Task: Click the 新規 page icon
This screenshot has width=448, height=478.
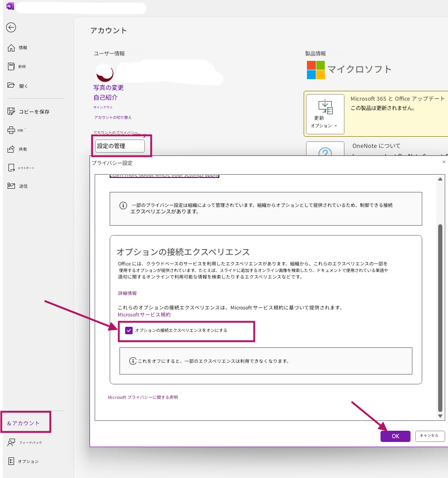Action: coord(11,66)
